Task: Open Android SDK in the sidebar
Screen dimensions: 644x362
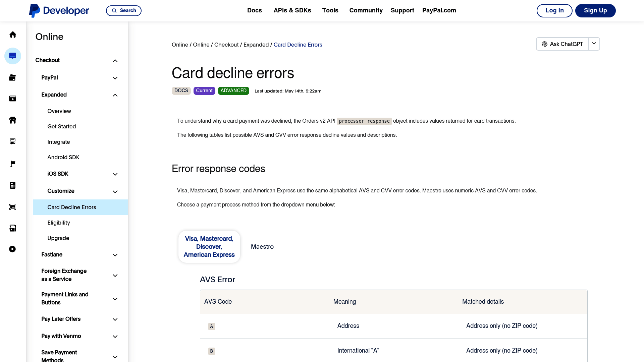Action: click(x=63, y=157)
